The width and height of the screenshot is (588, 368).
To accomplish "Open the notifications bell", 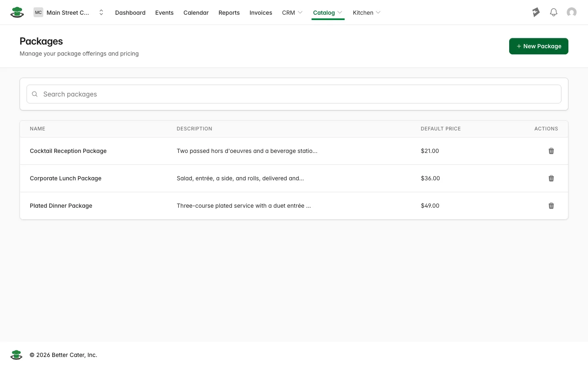I will coord(553,12).
